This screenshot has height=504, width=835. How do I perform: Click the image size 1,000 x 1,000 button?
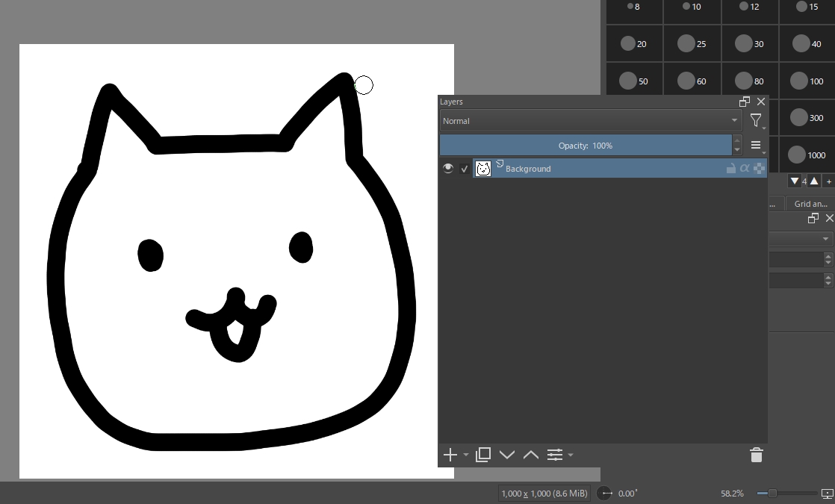tap(545, 494)
